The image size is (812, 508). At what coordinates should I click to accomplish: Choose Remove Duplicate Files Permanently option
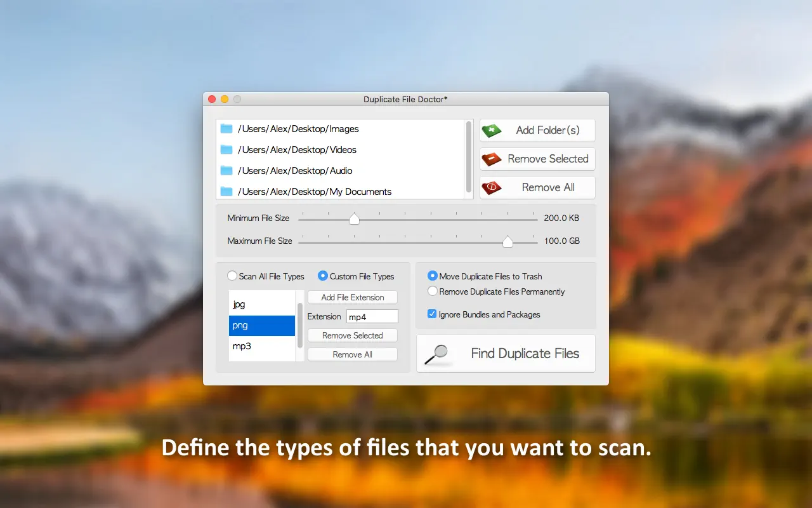[433, 291]
